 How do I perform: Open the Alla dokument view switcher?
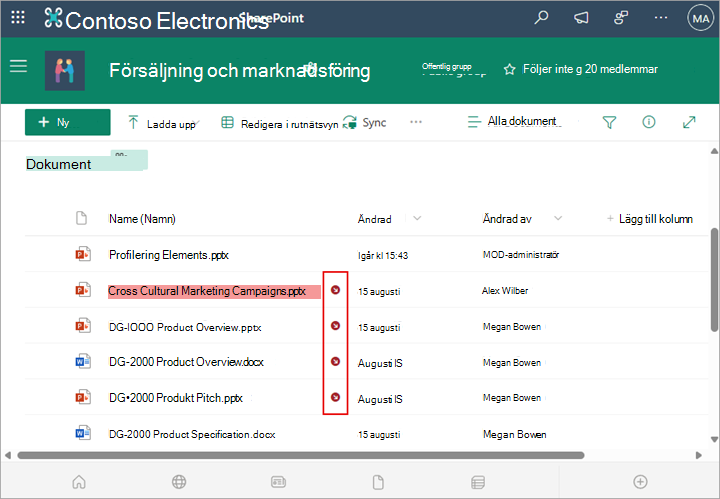513,122
